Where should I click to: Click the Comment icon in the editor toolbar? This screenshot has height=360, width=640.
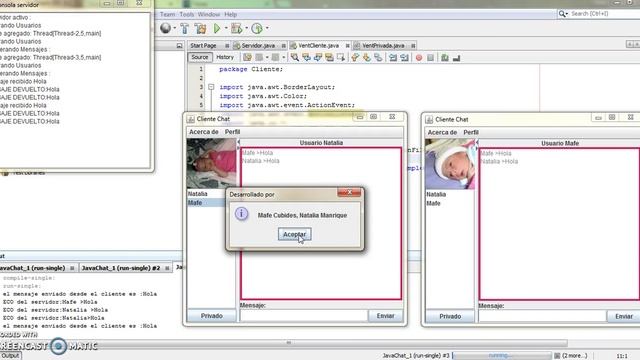tap(445, 58)
